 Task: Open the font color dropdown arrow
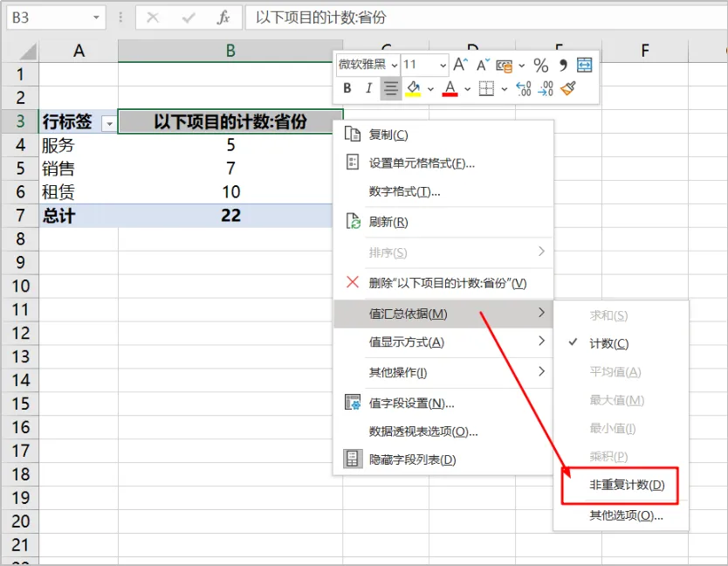468,89
